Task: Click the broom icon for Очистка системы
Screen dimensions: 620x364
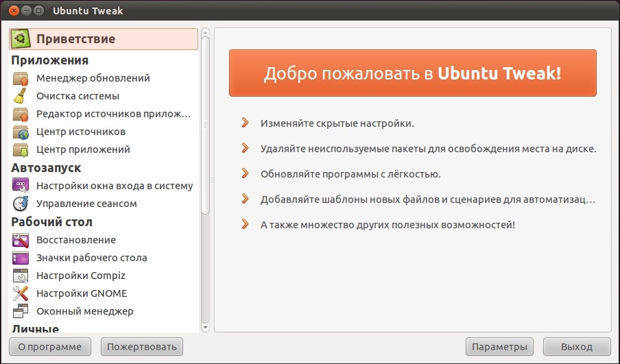Action: [x=20, y=96]
